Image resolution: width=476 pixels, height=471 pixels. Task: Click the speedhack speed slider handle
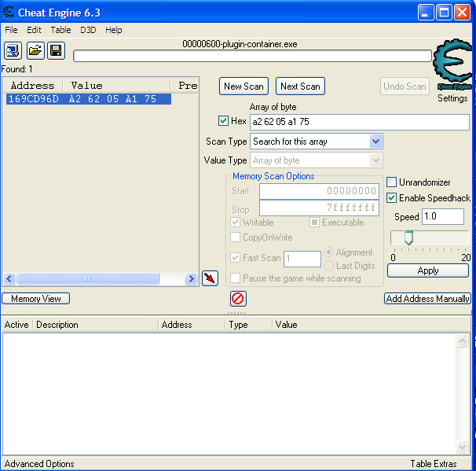(x=409, y=237)
